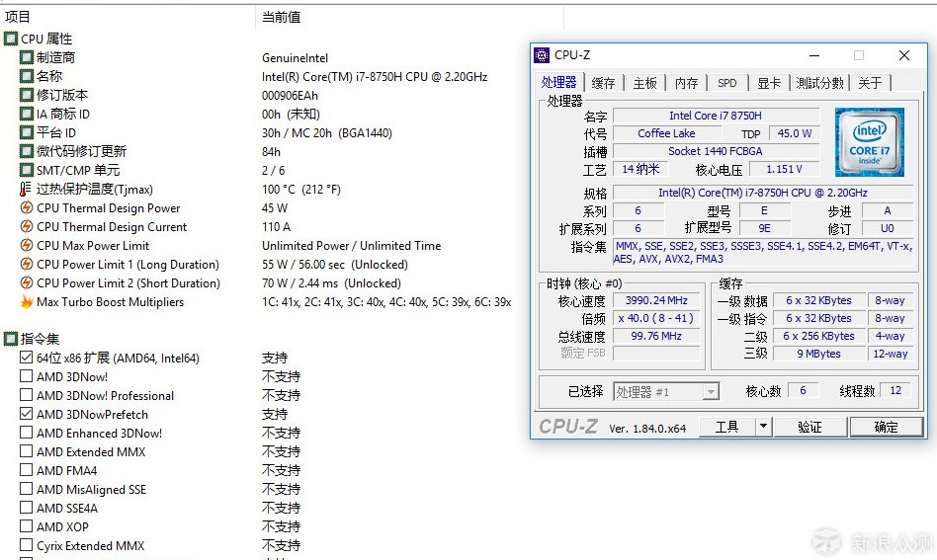Image resolution: width=937 pixels, height=560 pixels.
Task: Toggle AMD XOP checkbox
Action: click(x=27, y=526)
